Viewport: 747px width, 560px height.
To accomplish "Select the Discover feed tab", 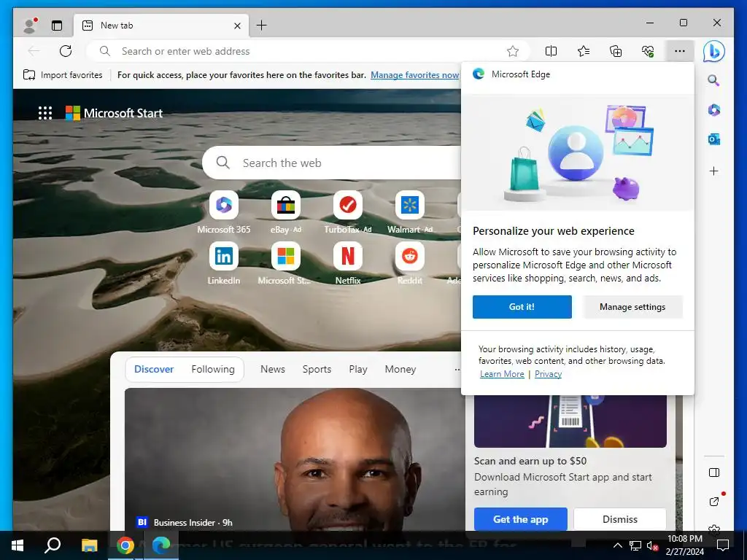I will point(154,369).
